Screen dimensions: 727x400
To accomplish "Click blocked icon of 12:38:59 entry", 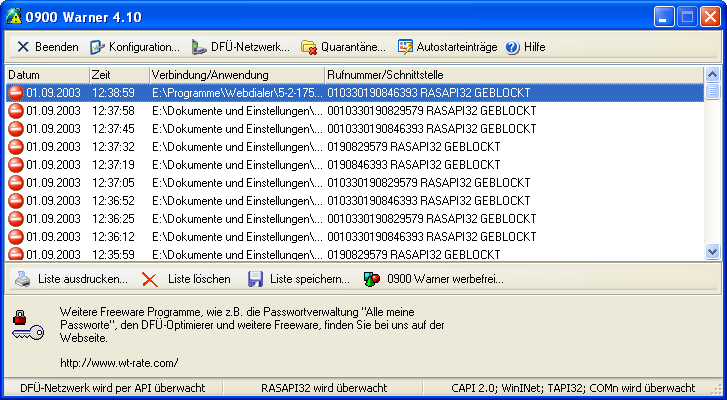I will (x=16, y=93).
